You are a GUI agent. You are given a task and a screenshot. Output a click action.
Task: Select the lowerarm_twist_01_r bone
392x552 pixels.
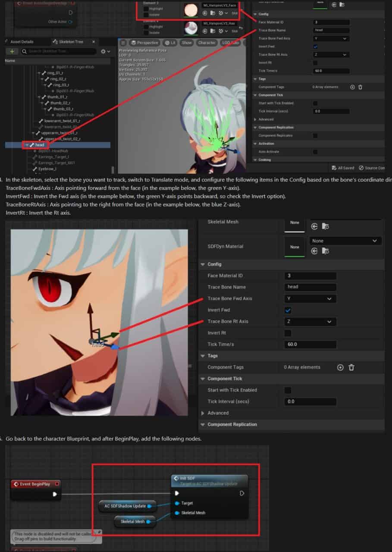pyautogui.click(x=62, y=121)
